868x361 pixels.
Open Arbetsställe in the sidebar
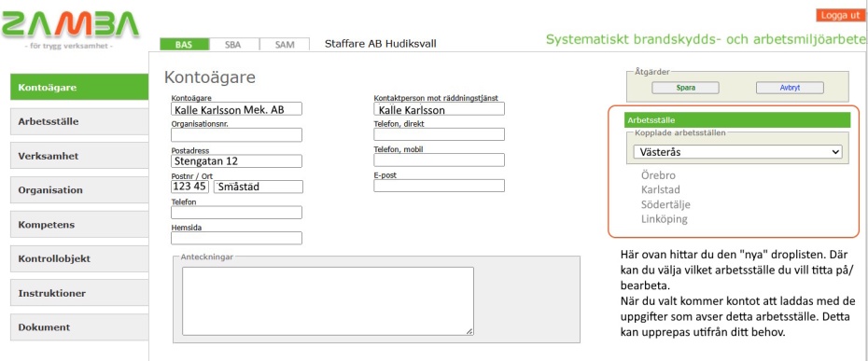point(79,121)
